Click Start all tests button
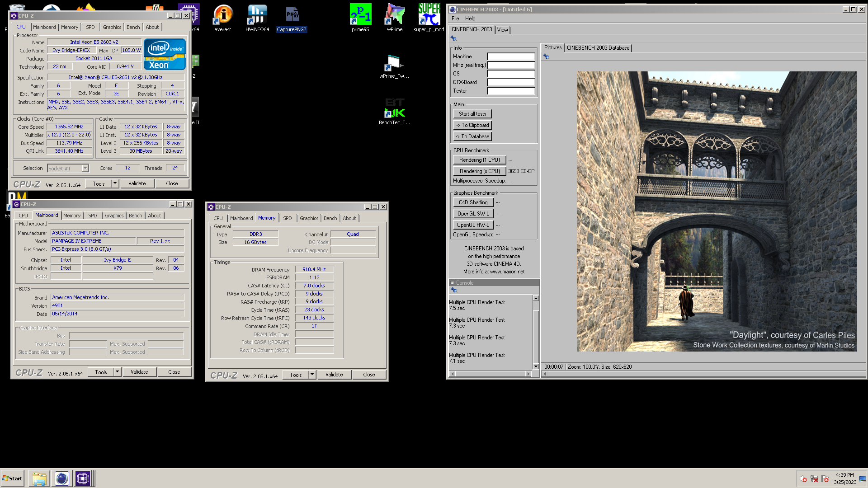Screen dimensions: 868x488 [472, 114]
